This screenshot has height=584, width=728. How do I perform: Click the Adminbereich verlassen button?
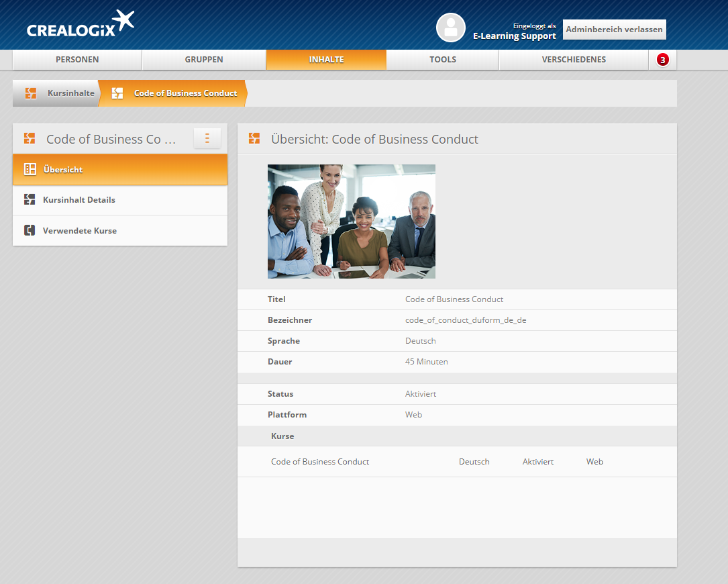pyautogui.click(x=614, y=30)
